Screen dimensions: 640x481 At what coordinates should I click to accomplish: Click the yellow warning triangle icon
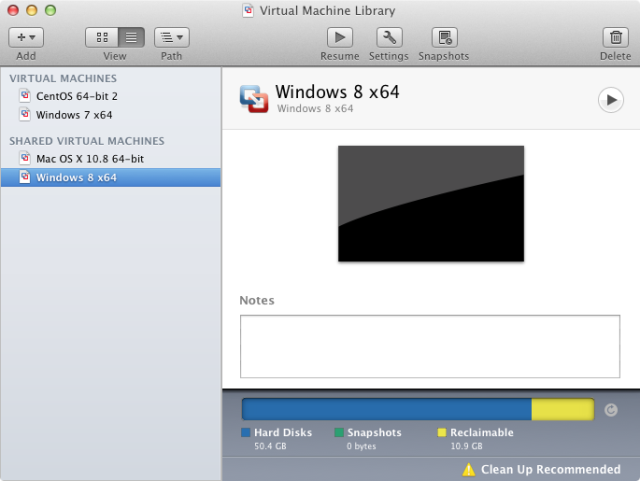tap(469, 470)
